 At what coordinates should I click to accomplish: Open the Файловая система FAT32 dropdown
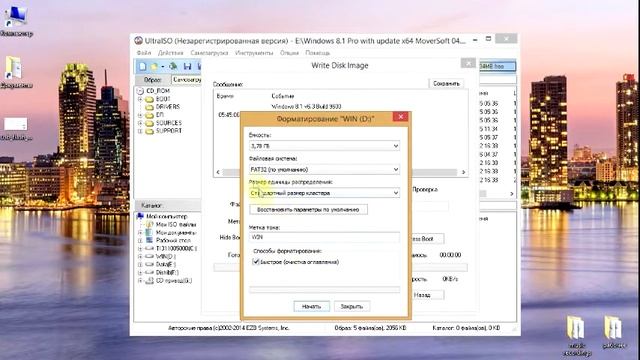tap(324, 169)
